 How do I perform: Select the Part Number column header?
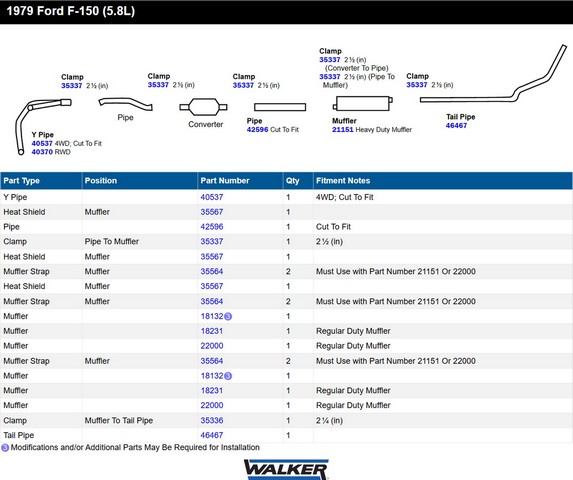tap(240, 181)
